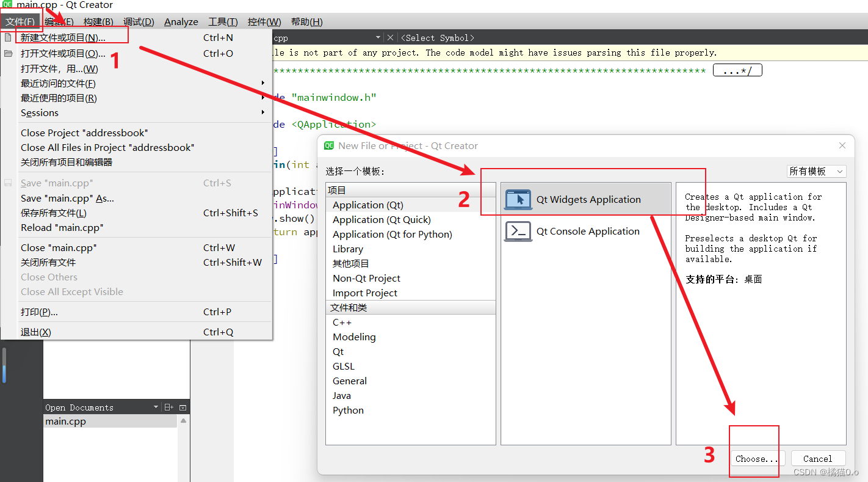Click the Qt Console Application terminal icon
Screen dimensions: 868x482
pyautogui.click(x=518, y=232)
